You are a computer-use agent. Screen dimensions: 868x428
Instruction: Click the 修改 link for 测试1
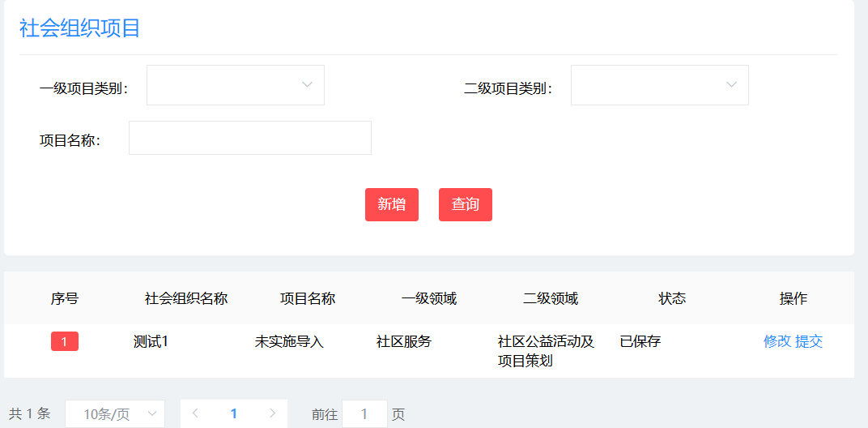pyautogui.click(x=777, y=341)
